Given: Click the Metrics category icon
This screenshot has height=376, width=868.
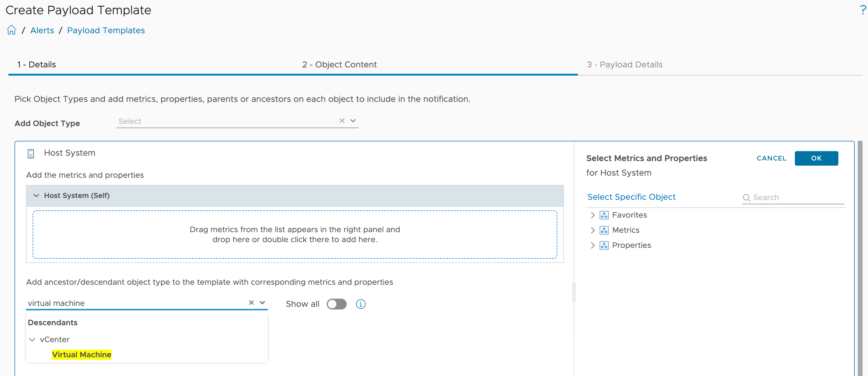Looking at the screenshot, I should tap(604, 230).
